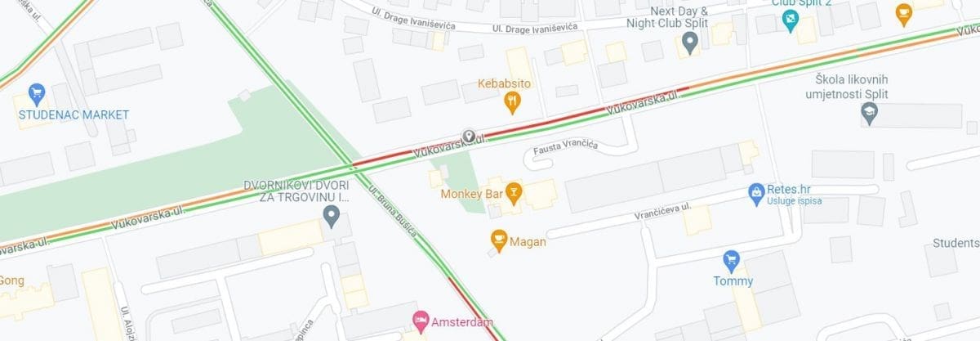
Task: Open the orange cafe icon near Club Split
Action: (903, 13)
